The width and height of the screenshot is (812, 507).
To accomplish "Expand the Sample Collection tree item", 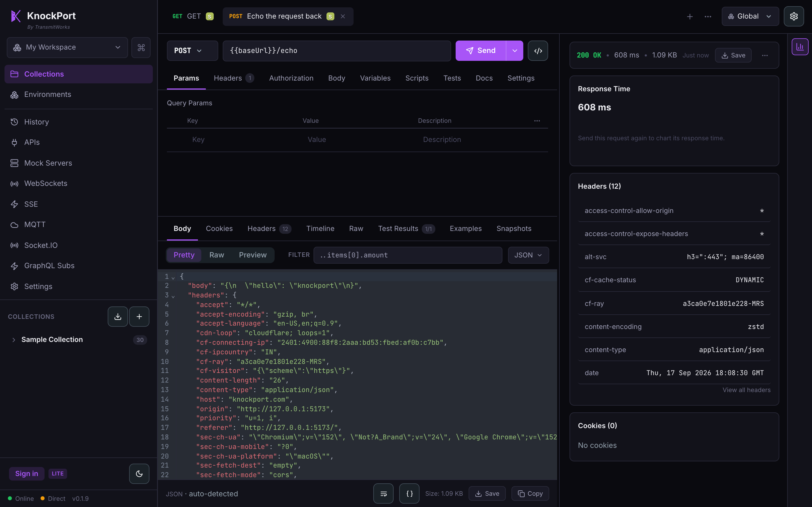I will click(14, 340).
